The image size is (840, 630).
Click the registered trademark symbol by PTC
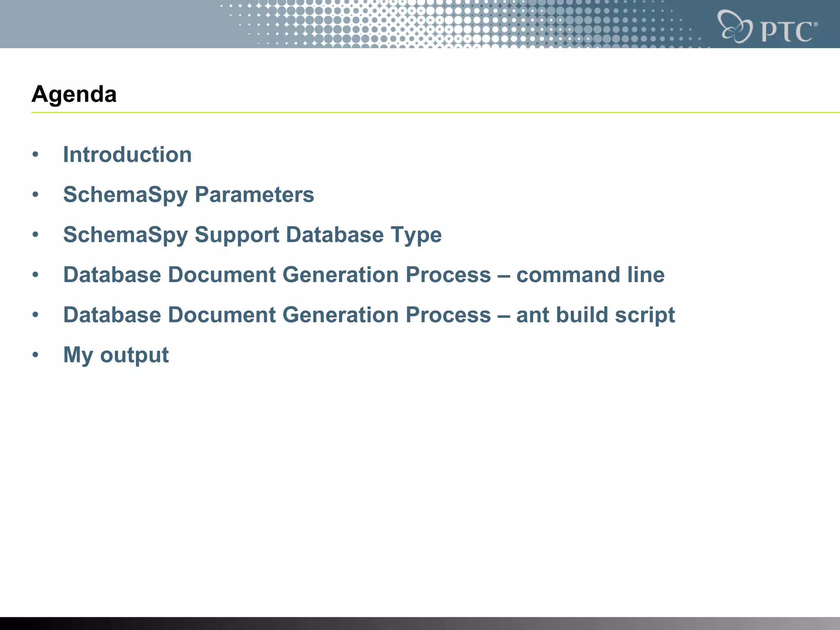(815, 24)
